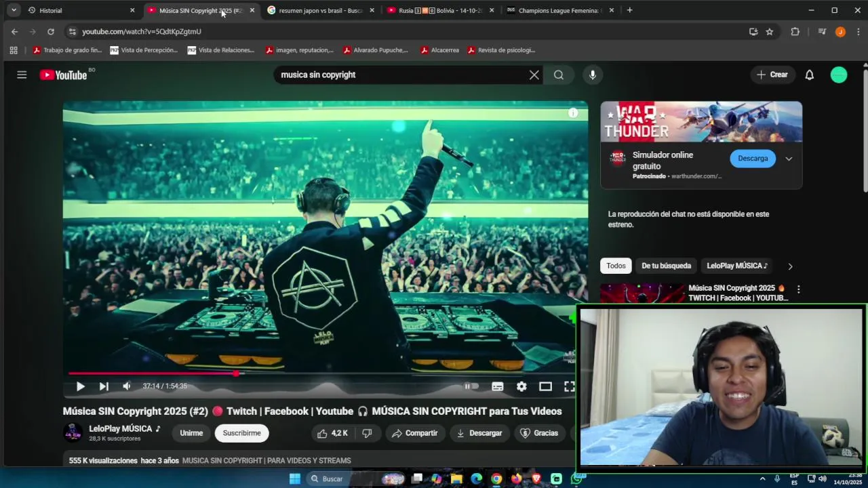This screenshot has width=868, height=488.
Task: Open Trabajo de grado bookmark
Action: tap(67, 50)
